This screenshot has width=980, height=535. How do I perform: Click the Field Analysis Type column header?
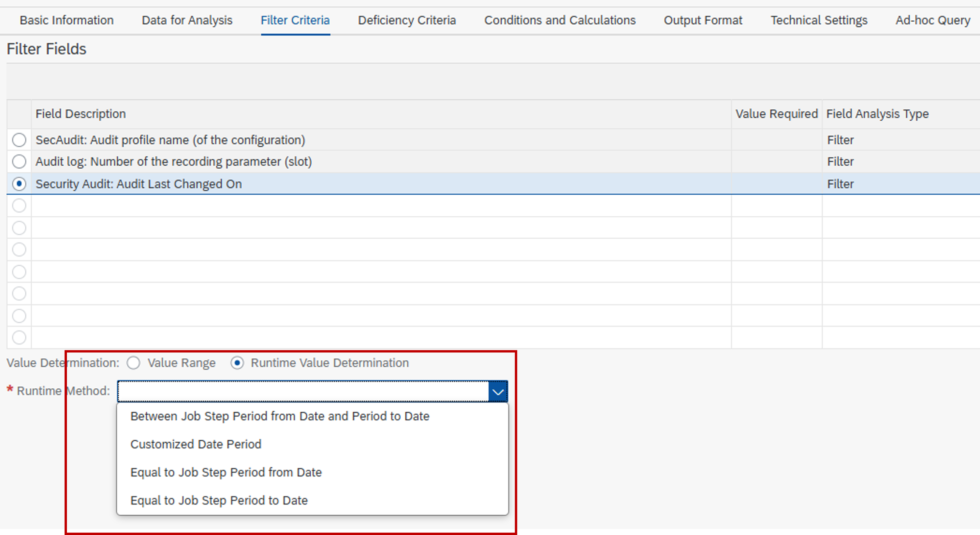coord(877,114)
